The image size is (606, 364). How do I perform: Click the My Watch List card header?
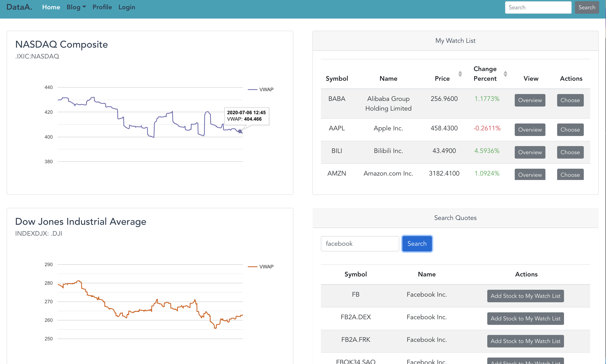click(455, 41)
